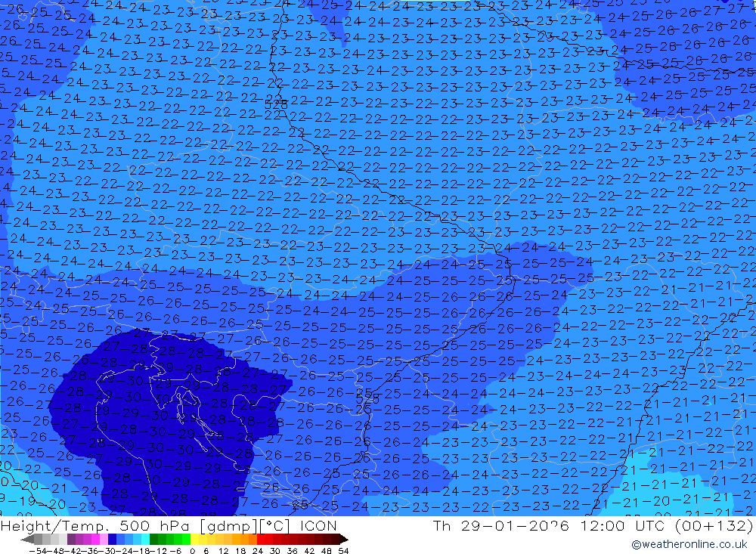Click the 'ICON' model name in title
The image size is (756, 554).
click(x=318, y=525)
